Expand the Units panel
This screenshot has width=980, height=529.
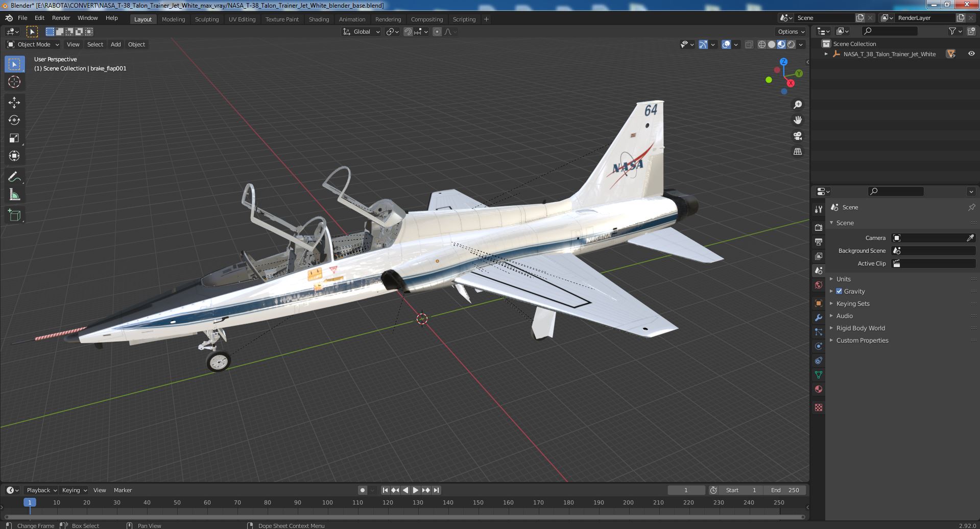pos(843,279)
